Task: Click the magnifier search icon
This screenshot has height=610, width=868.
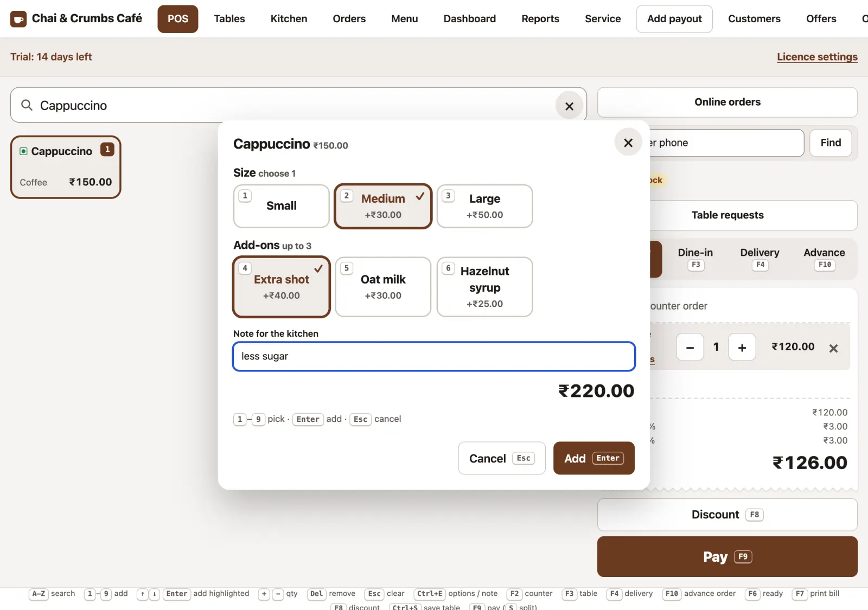Action: (27, 105)
